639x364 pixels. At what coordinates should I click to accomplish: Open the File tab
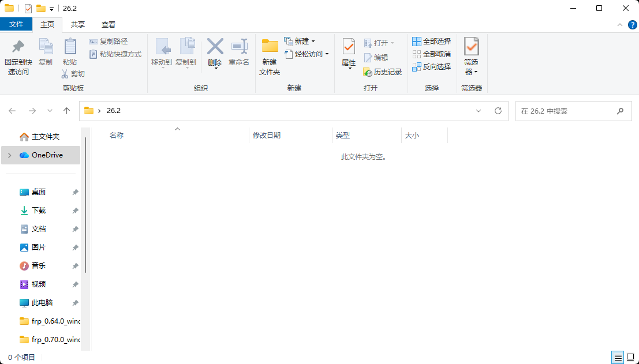tap(16, 24)
